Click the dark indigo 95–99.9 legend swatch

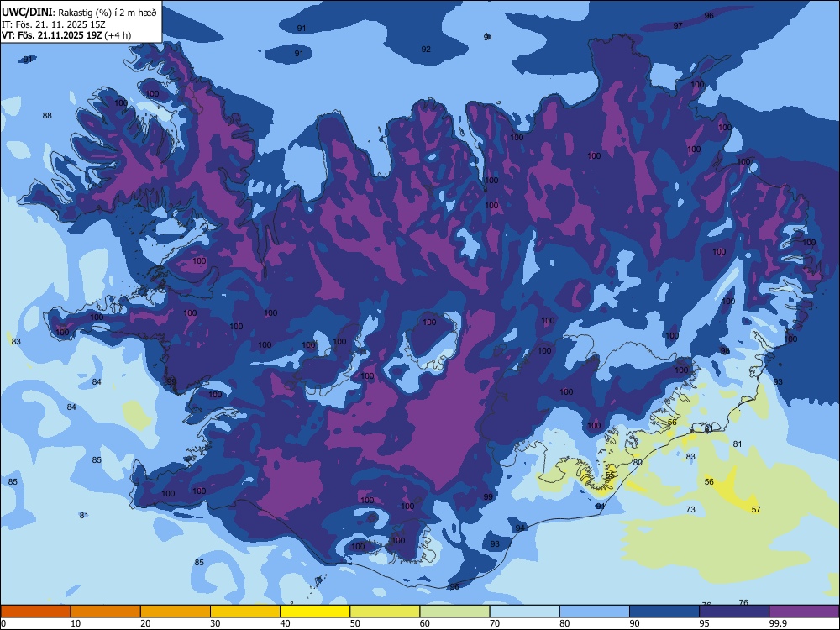(x=734, y=612)
